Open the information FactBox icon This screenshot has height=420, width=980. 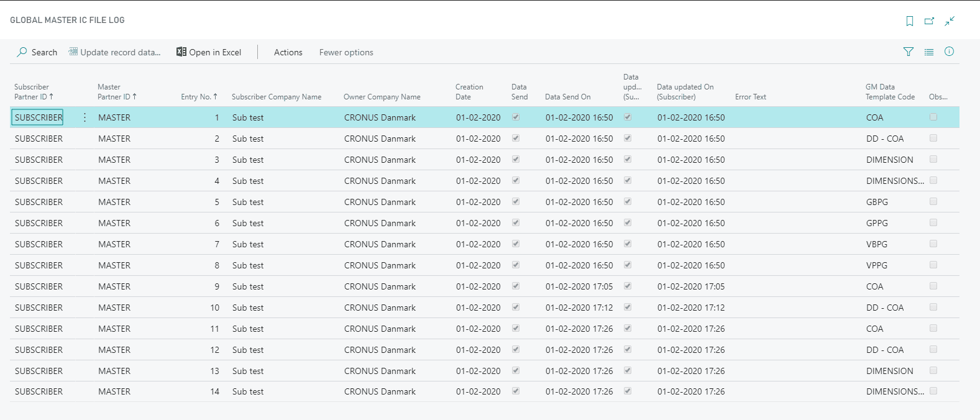950,52
